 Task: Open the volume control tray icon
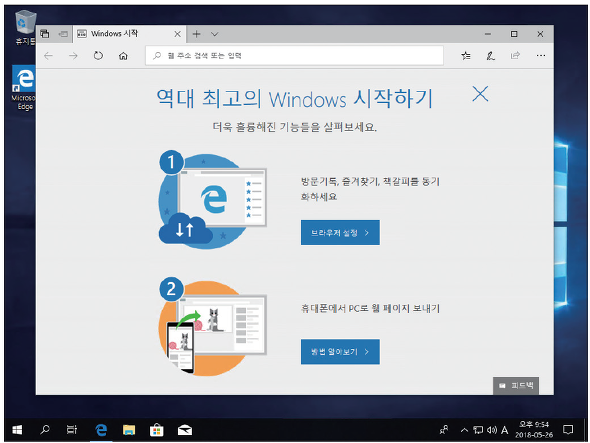pyautogui.click(x=491, y=430)
